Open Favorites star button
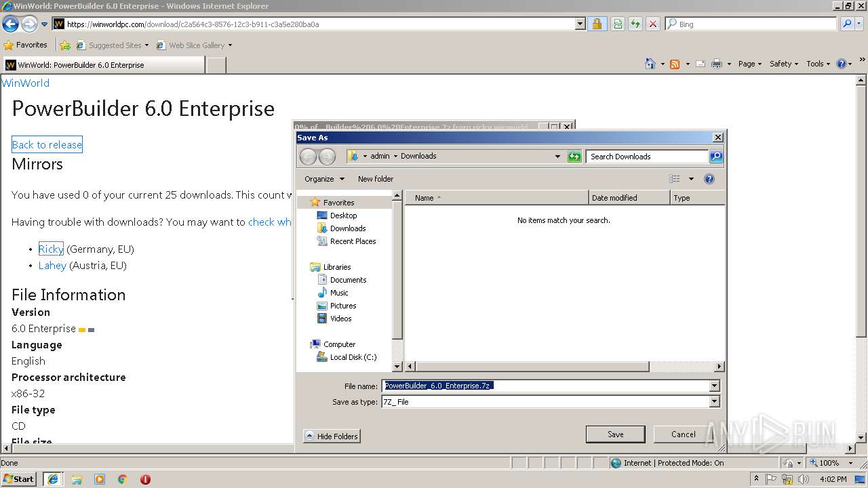This screenshot has width=868, height=488. pos(25,45)
